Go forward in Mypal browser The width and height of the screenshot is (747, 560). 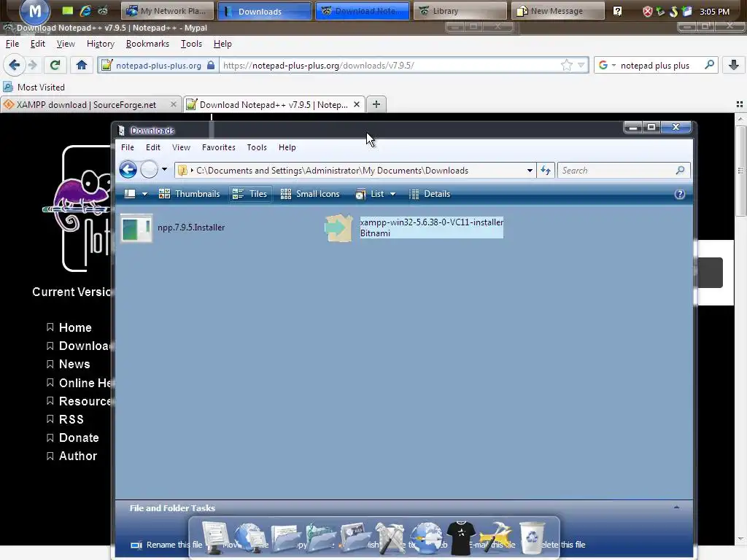(x=32, y=65)
